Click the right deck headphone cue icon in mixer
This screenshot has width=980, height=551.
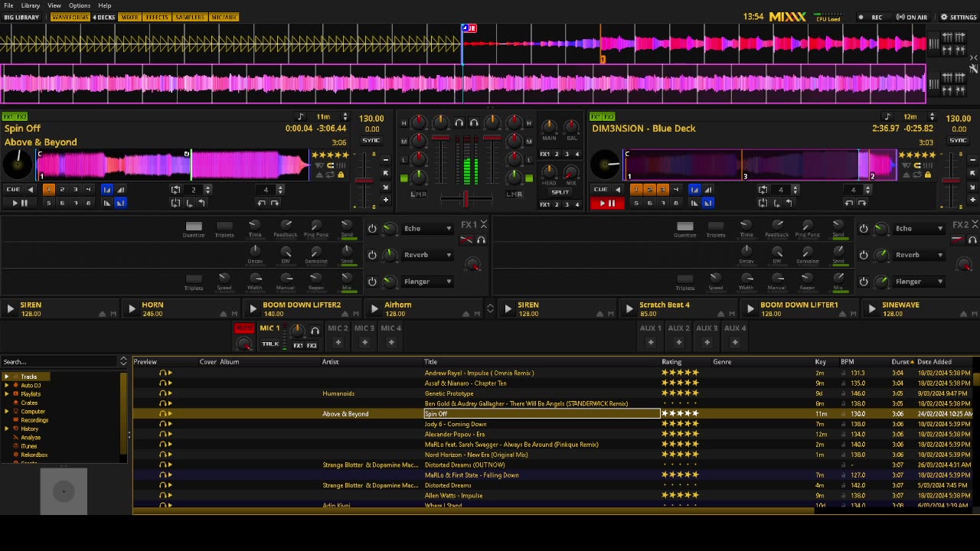tap(474, 122)
